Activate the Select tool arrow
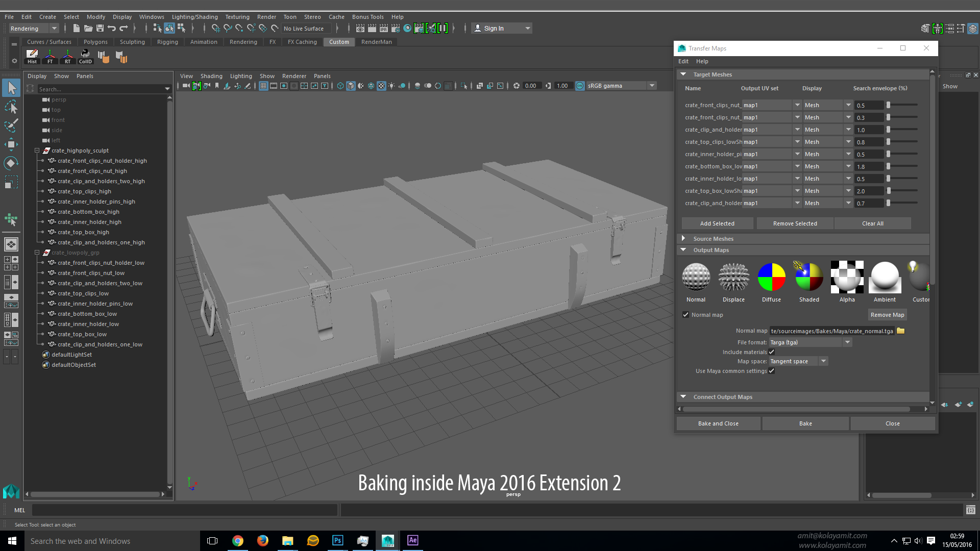 (x=11, y=88)
